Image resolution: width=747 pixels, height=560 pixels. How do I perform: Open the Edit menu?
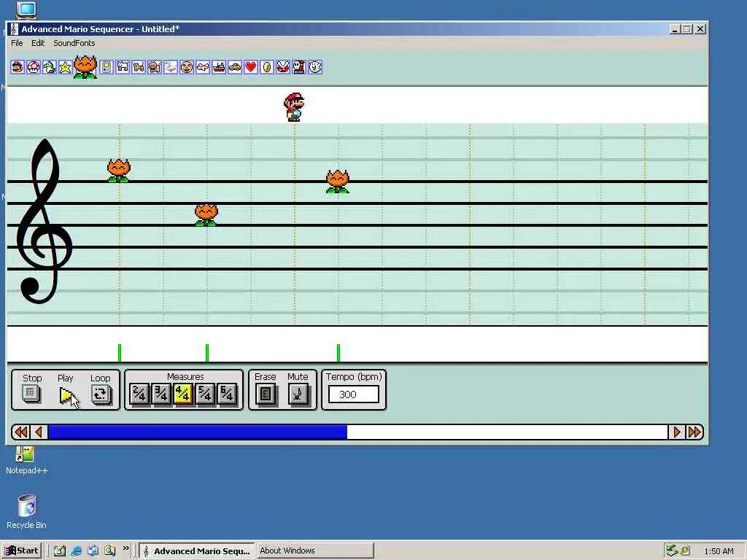pyautogui.click(x=38, y=43)
